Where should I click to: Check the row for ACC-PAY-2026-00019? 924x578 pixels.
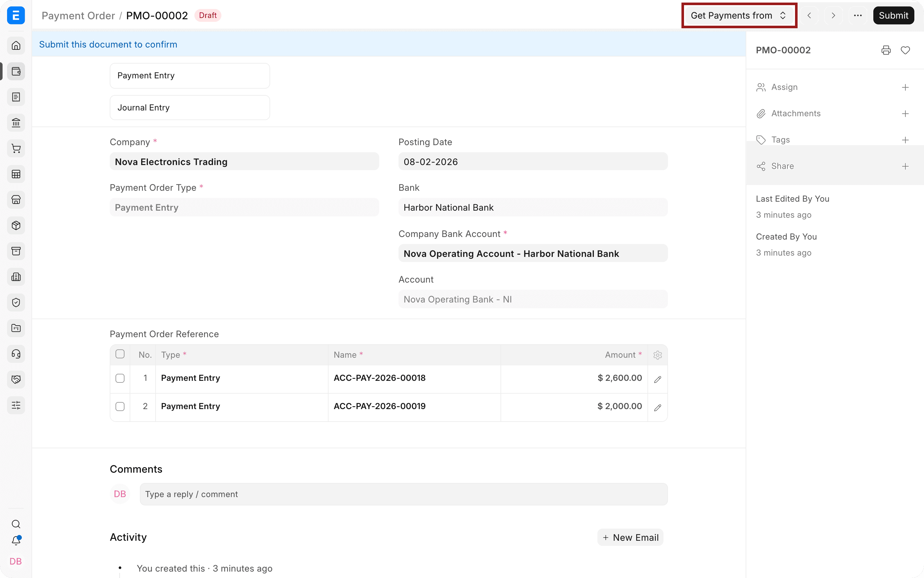[120, 406]
